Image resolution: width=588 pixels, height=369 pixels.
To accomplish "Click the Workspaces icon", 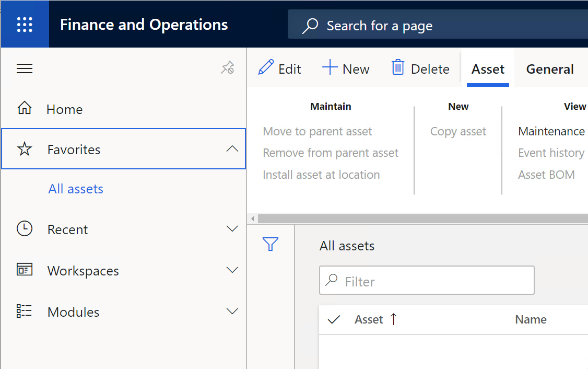I will tap(25, 270).
